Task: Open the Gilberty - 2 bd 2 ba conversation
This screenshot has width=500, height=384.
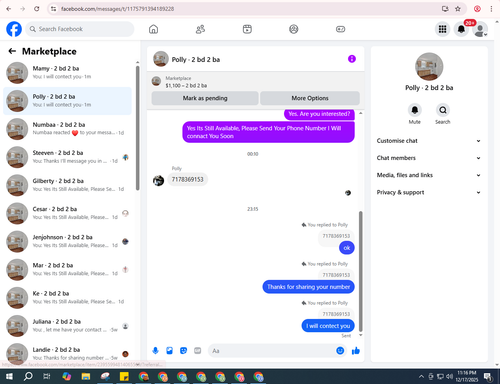Action: coord(68,185)
